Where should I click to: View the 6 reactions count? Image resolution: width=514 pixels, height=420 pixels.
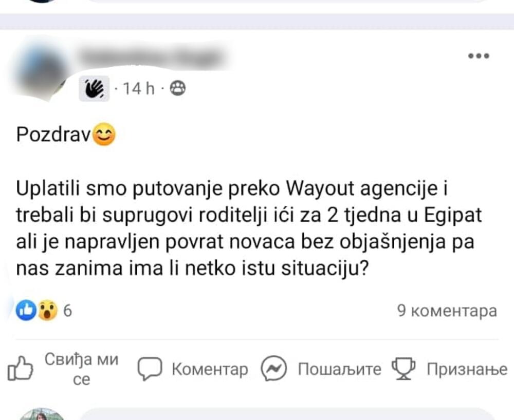tap(67, 310)
